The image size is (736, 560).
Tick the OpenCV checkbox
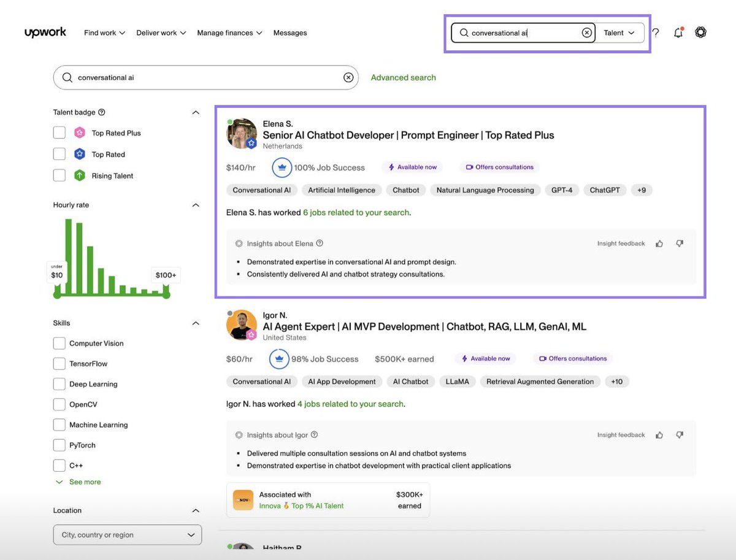59,404
